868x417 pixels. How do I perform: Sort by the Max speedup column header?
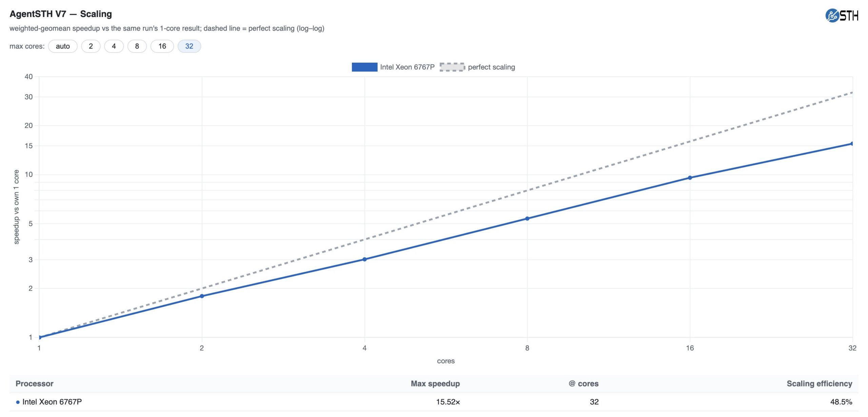tap(435, 384)
